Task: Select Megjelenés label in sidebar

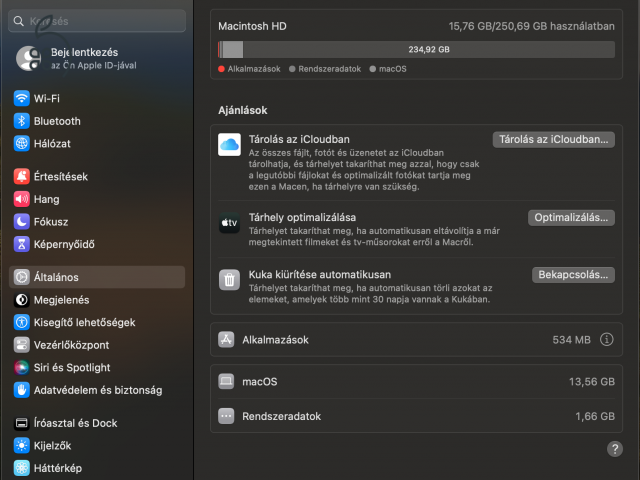Action: pyautogui.click(x=62, y=300)
